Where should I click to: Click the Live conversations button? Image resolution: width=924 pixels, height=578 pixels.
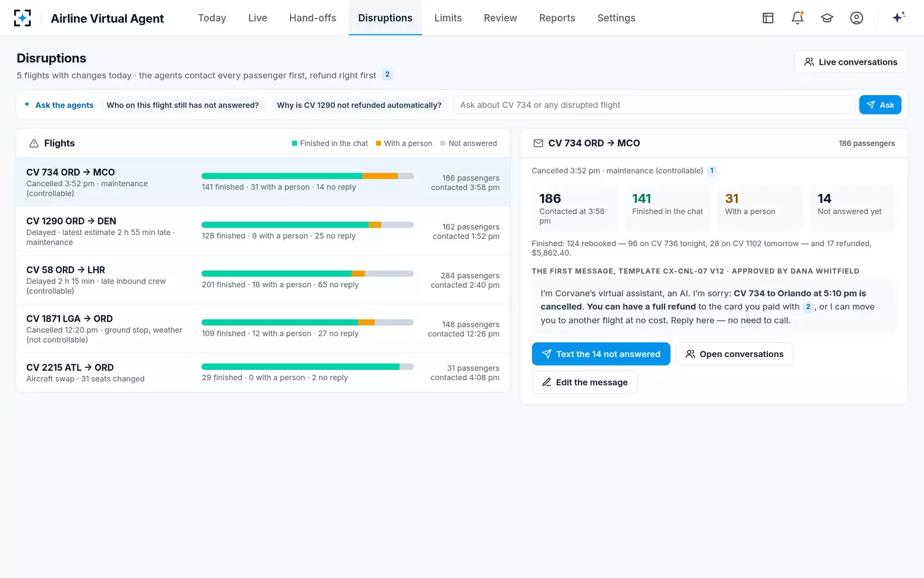[x=850, y=62]
